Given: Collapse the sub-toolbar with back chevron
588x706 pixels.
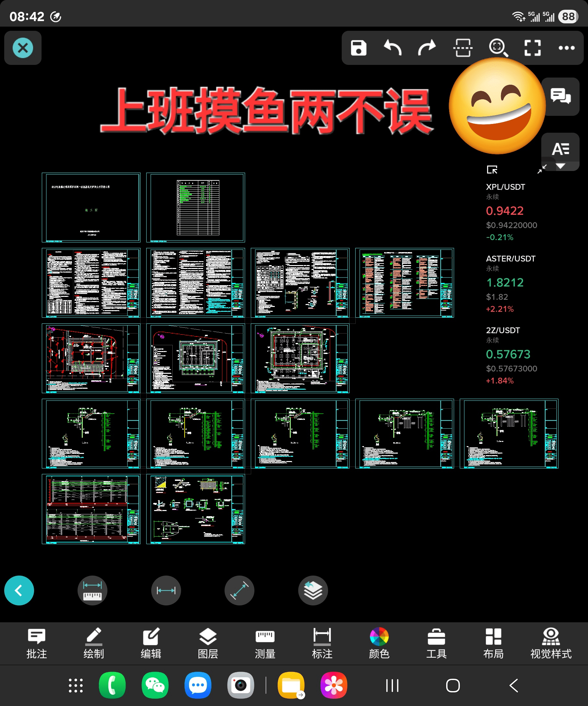Looking at the screenshot, I should tap(19, 590).
